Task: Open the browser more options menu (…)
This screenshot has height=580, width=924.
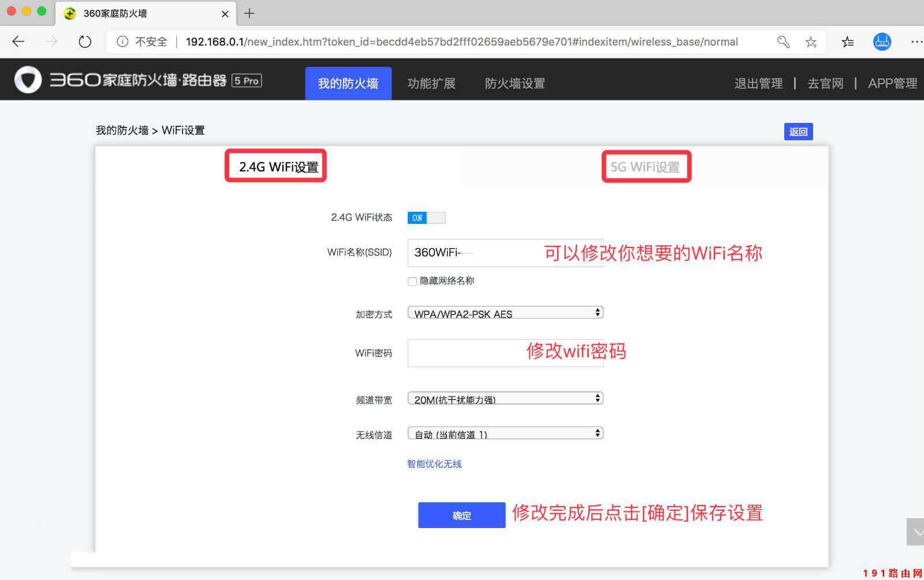Action: click(917, 41)
